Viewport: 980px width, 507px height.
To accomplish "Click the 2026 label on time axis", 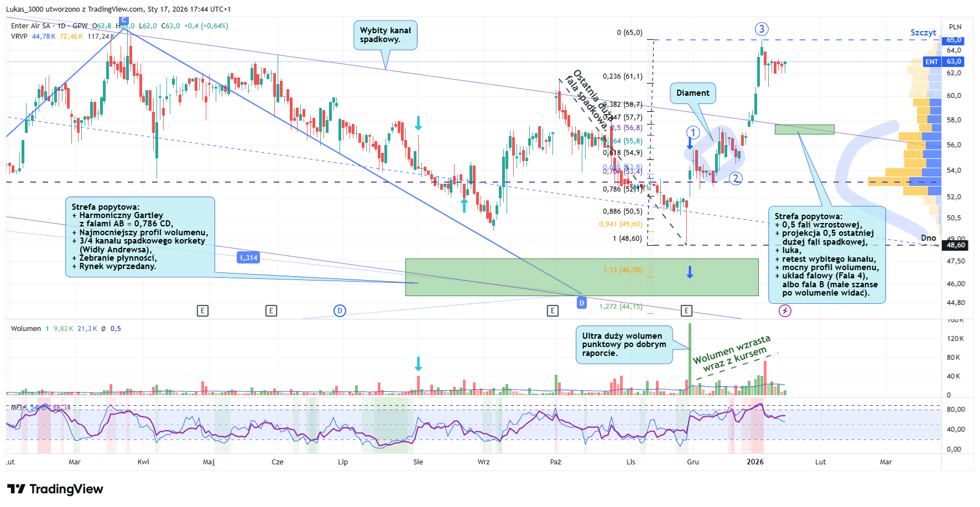I will tap(755, 462).
